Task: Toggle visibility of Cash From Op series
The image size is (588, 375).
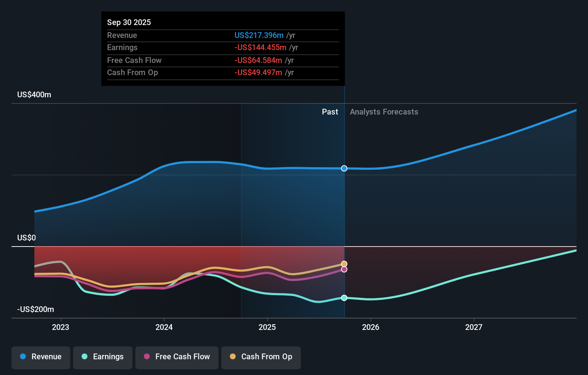Action: pyautogui.click(x=261, y=357)
